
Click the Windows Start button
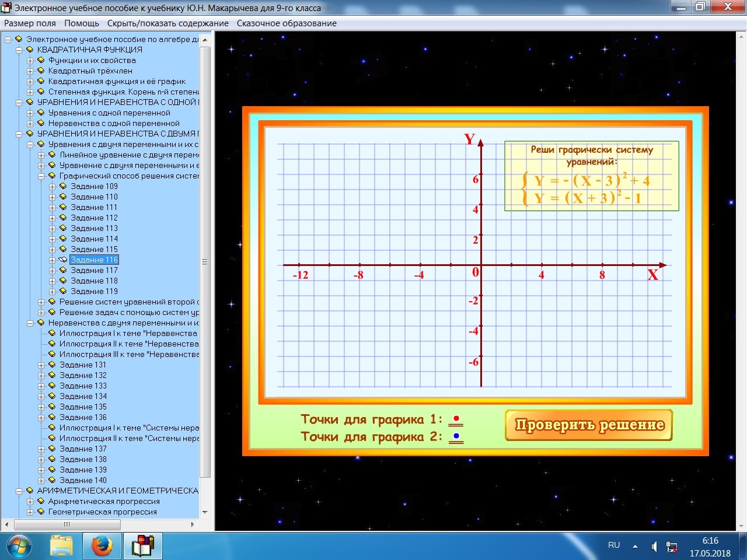tap(19, 547)
